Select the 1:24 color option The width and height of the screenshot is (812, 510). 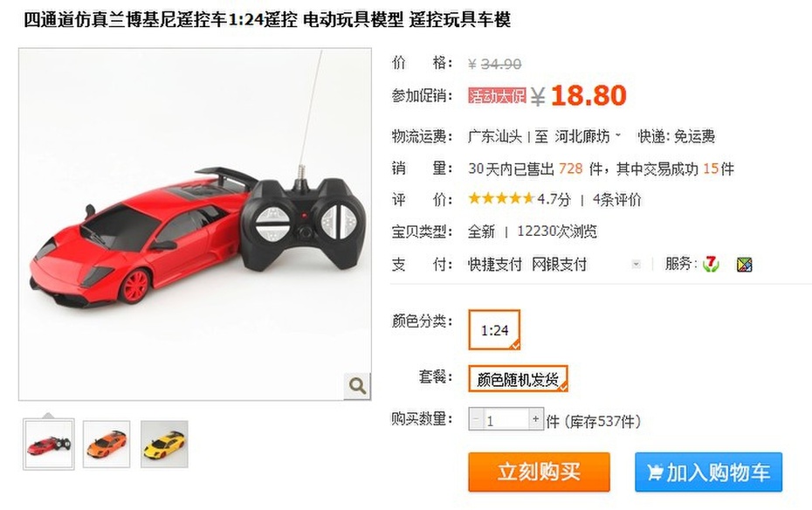click(494, 330)
